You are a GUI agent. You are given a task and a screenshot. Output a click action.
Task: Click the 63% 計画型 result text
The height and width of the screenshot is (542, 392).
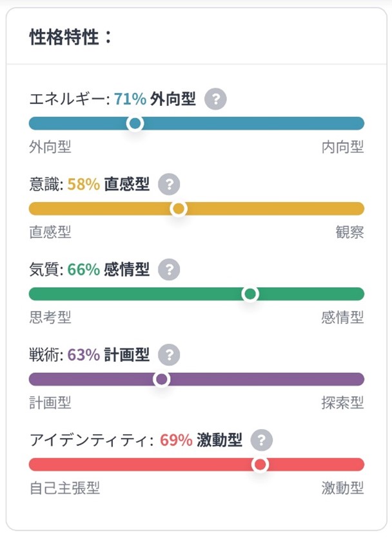(108, 355)
